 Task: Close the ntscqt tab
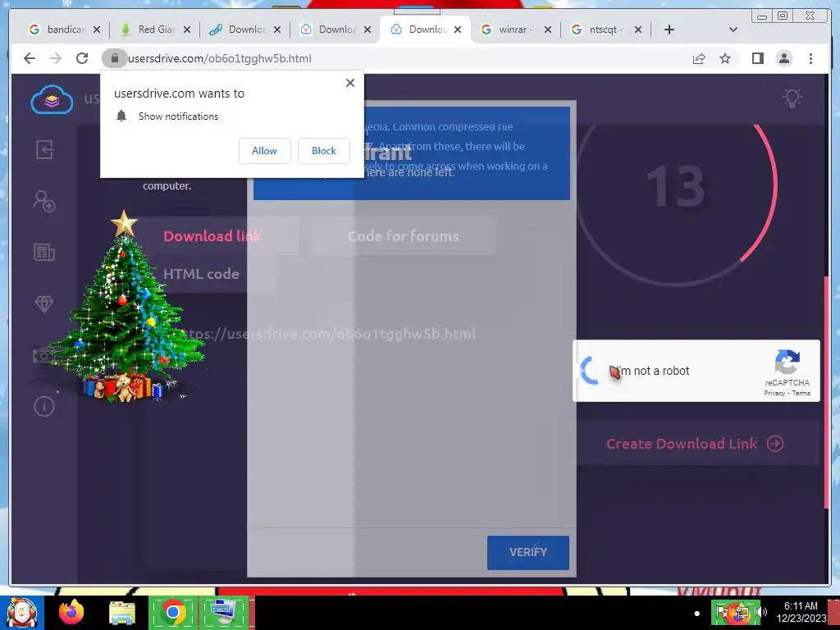coord(638,30)
